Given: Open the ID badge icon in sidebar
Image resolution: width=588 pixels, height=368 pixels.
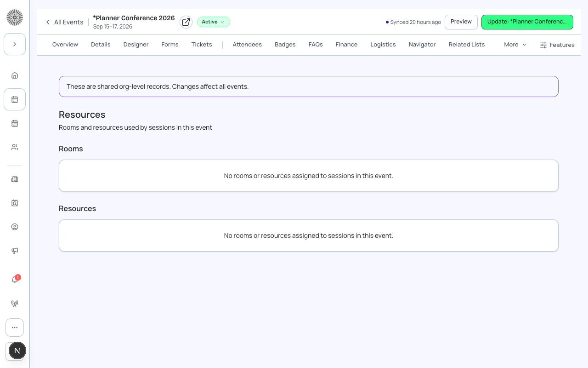Looking at the screenshot, I should [x=15, y=203].
